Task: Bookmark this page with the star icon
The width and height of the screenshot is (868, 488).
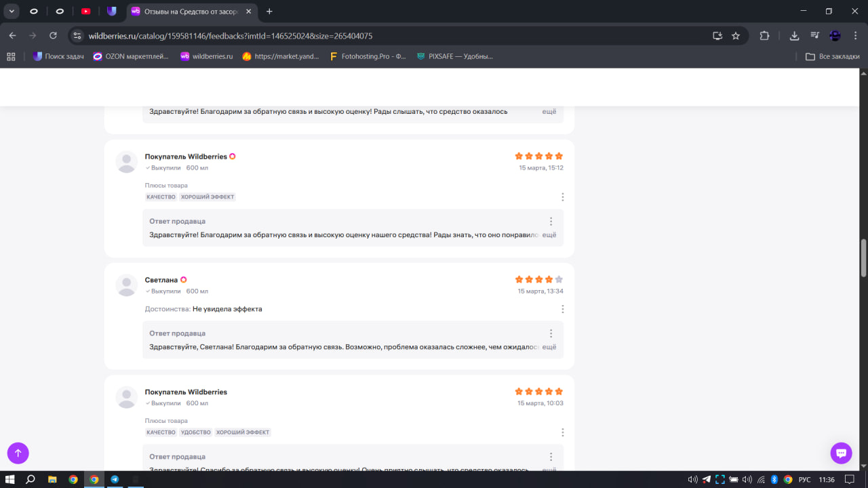Action: (x=736, y=36)
